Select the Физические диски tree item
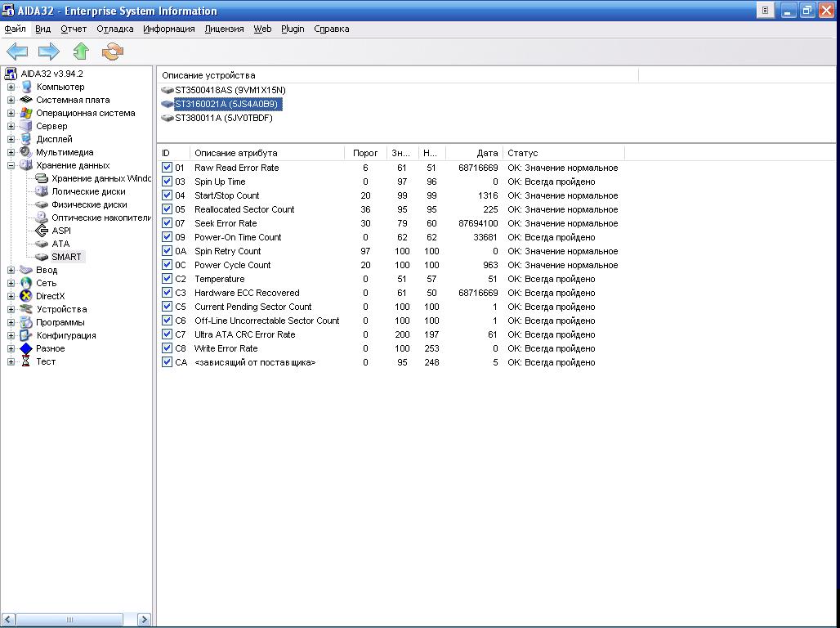 pos(89,204)
